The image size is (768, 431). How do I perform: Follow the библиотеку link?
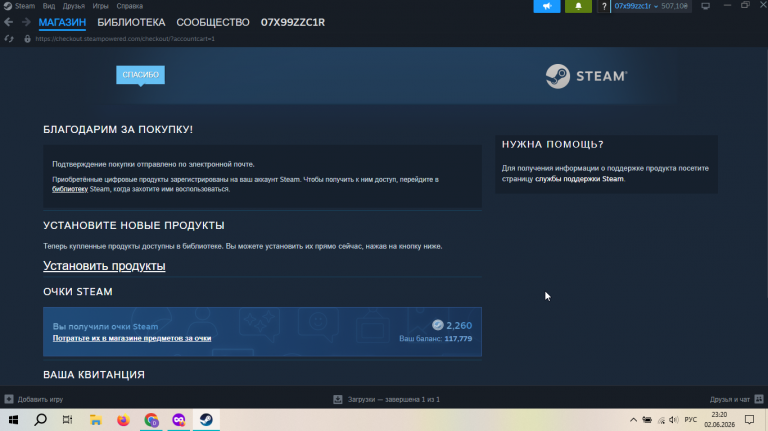point(70,189)
